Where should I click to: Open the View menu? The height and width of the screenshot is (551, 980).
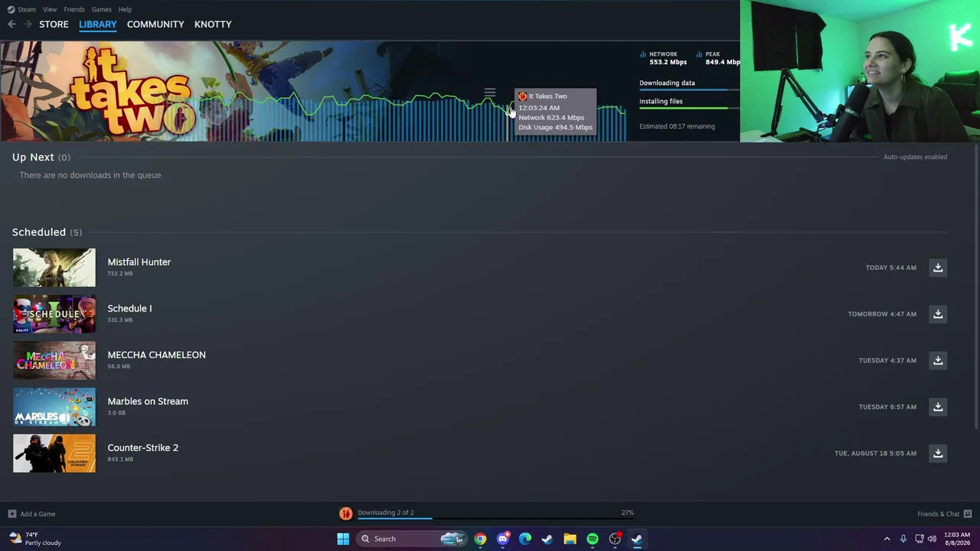point(50,9)
